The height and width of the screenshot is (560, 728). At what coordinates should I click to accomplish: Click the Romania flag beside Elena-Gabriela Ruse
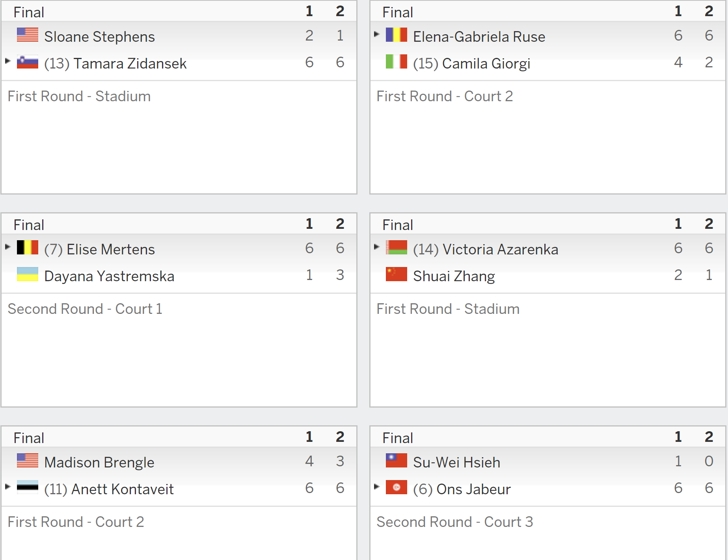[x=397, y=35]
